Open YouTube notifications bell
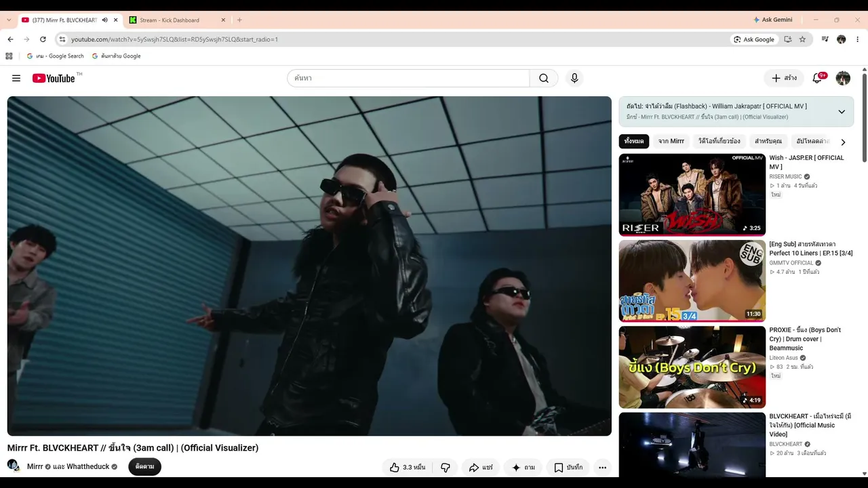This screenshot has width=868, height=488. click(x=817, y=78)
